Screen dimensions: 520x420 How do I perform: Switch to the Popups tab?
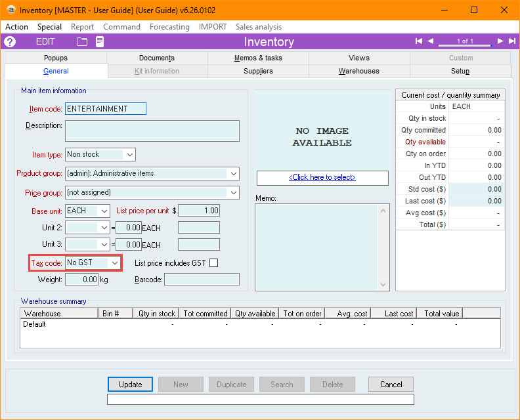click(56, 58)
